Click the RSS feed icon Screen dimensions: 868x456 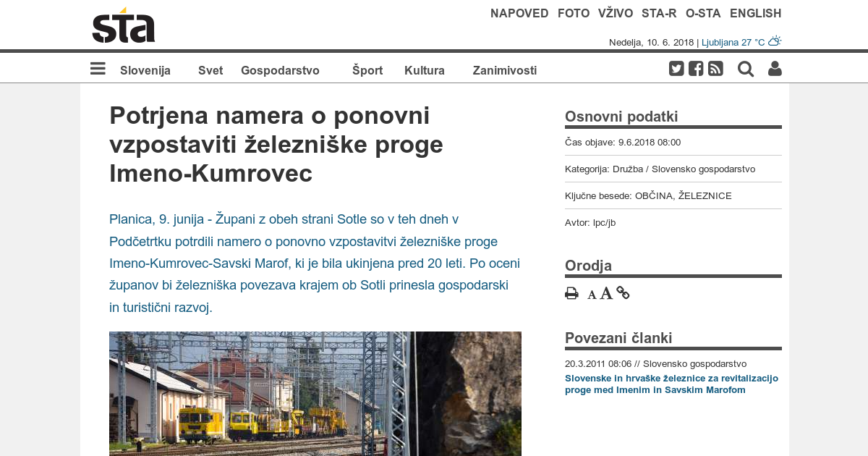(715, 69)
